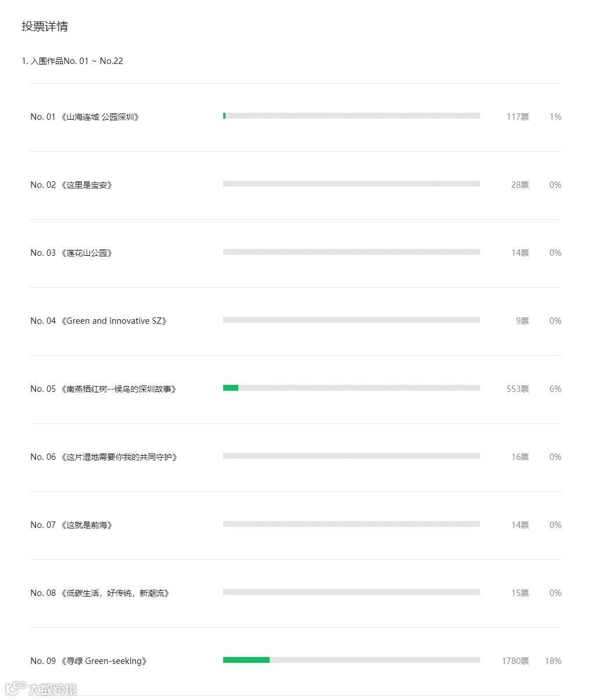Click the 大数跨境 watermark logo
The image size is (591, 700).
(41, 689)
